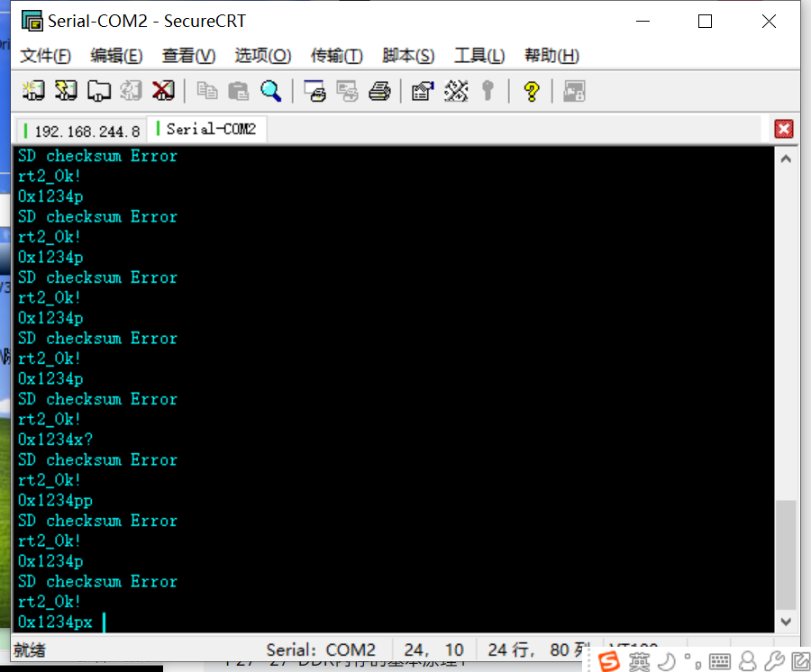
Task: Close the SecureCRT window
Action: coord(770,22)
